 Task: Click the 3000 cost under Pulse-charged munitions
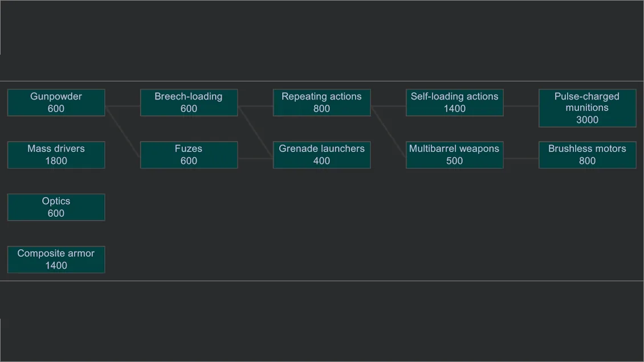tap(587, 120)
